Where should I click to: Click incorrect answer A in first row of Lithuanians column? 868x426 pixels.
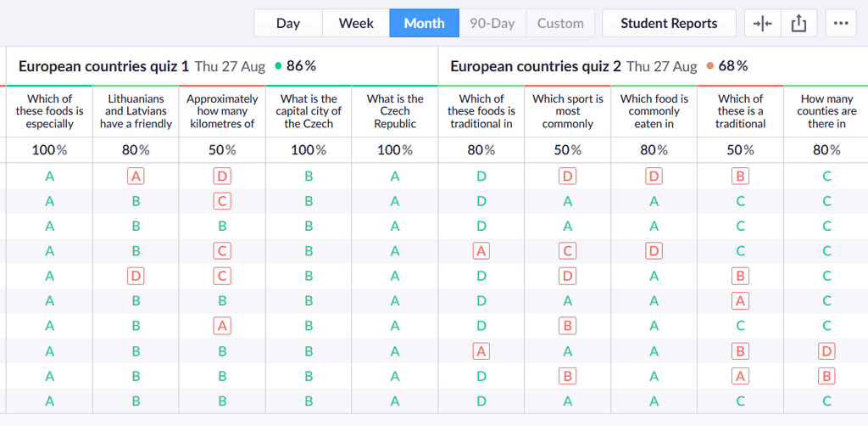(136, 177)
